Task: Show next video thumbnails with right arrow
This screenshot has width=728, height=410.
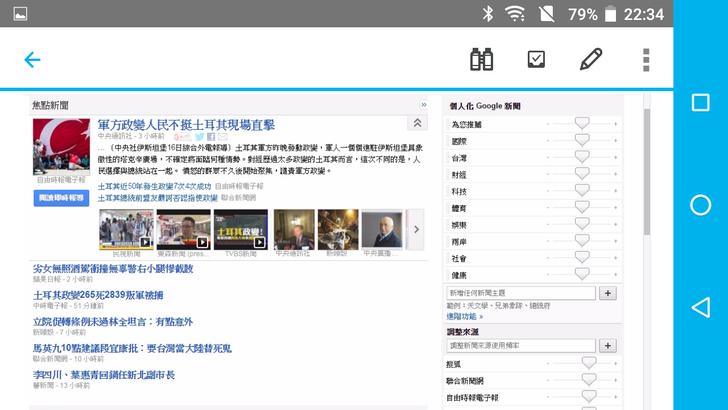Action: click(417, 230)
